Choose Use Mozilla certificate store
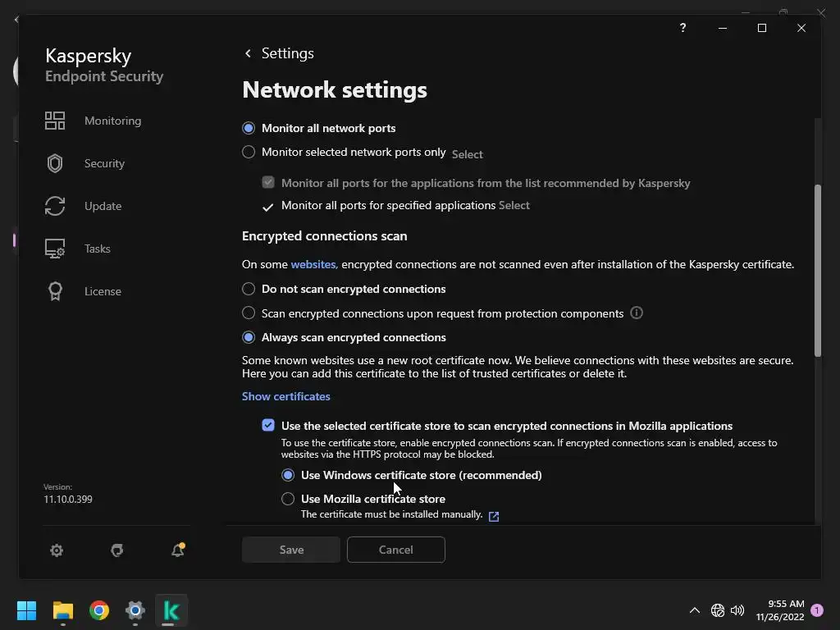This screenshot has height=630, width=840. (288, 499)
